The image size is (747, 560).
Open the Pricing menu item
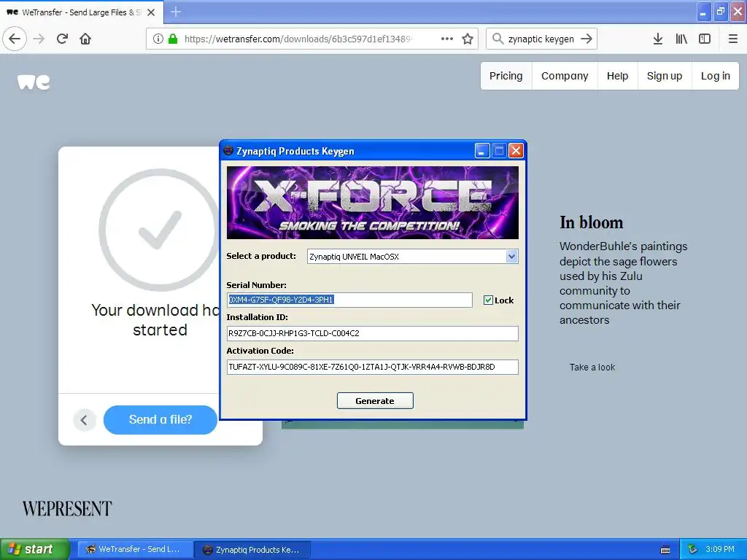point(506,76)
